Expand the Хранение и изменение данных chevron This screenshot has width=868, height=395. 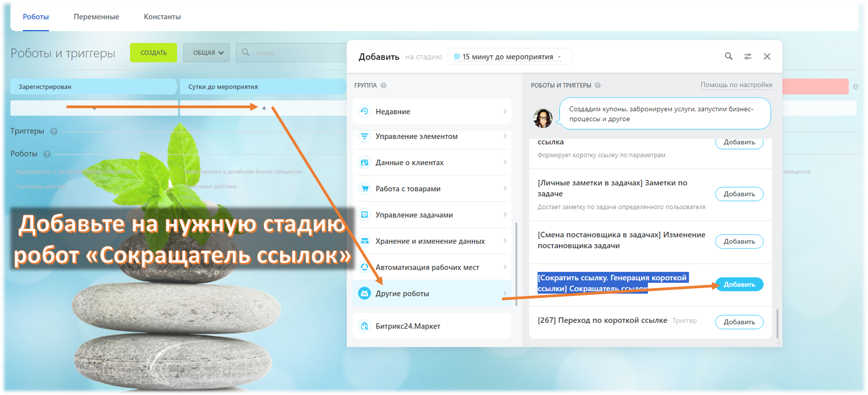tap(505, 241)
